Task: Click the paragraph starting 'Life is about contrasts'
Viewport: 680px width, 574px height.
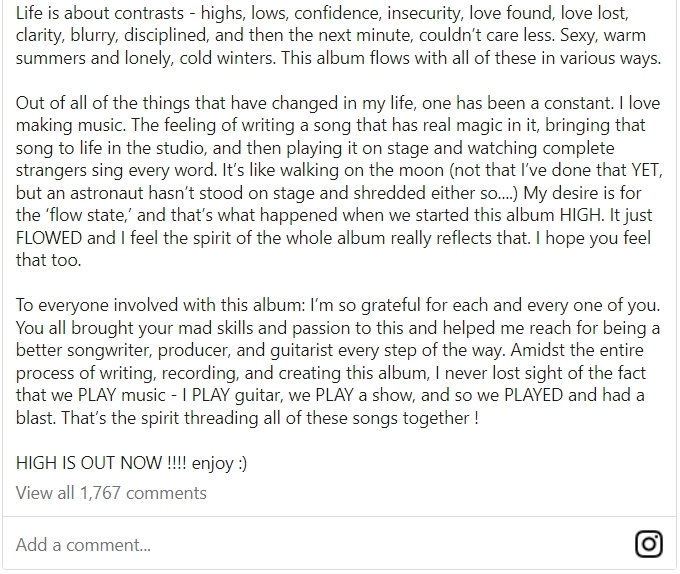Action: pos(338,36)
